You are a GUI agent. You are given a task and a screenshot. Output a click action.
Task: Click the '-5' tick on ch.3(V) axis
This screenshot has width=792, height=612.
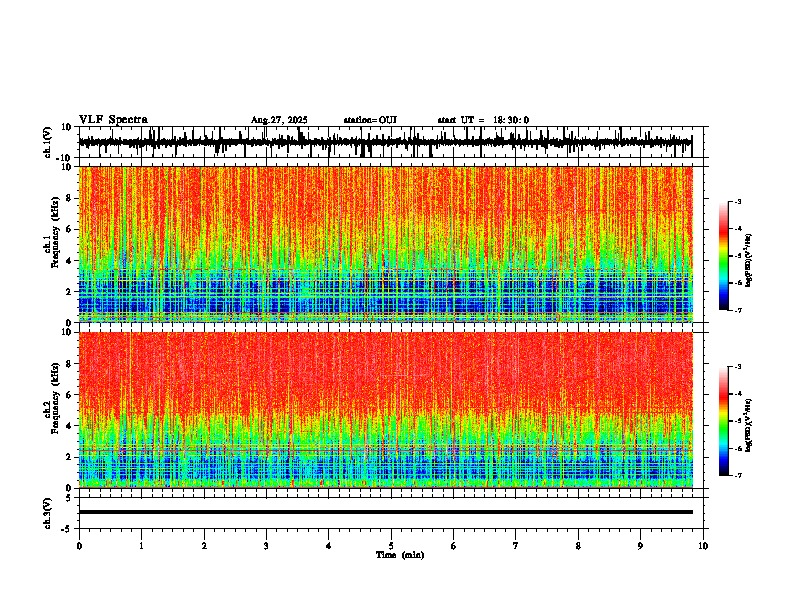[x=67, y=529]
